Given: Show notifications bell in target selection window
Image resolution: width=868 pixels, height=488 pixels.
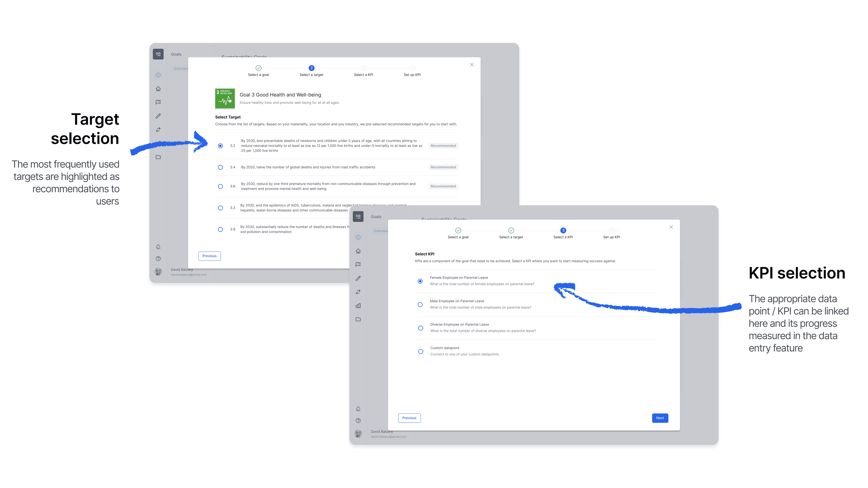Looking at the screenshot, I should click(x=158, y=247).
